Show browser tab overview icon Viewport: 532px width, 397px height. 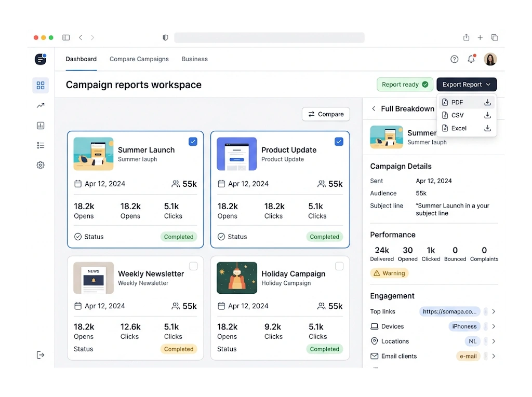[x=495, y=37]
